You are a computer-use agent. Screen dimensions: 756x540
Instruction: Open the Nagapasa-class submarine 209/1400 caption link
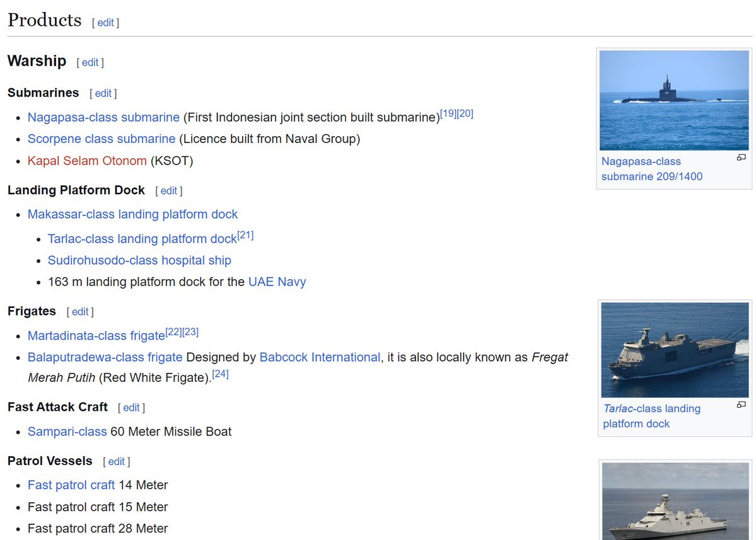(652, 169)
